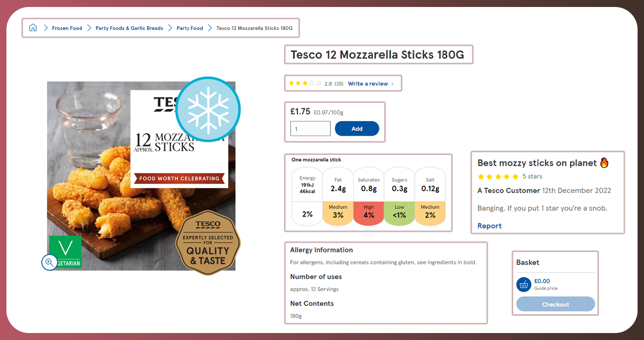Click the chevron after Write a review

pos(392,84)
